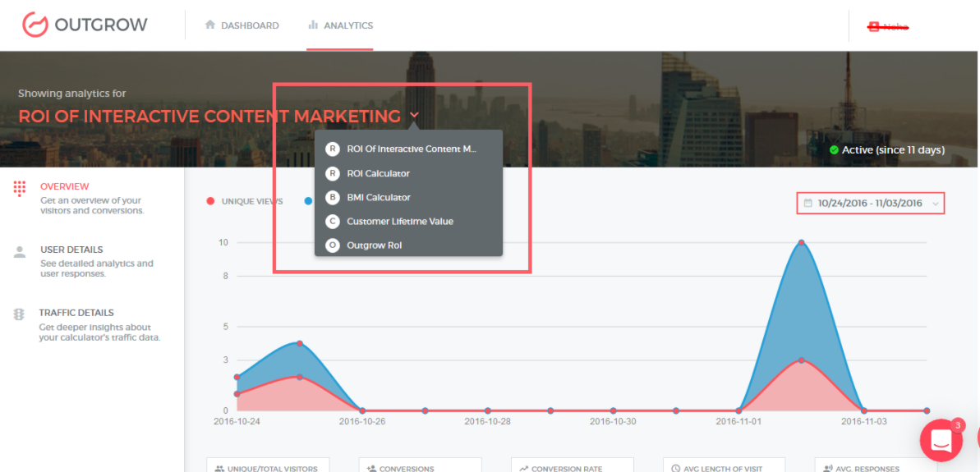Screen dimensions: 980x472
Task: Click the chat notification badge 3
Action: 958,425
